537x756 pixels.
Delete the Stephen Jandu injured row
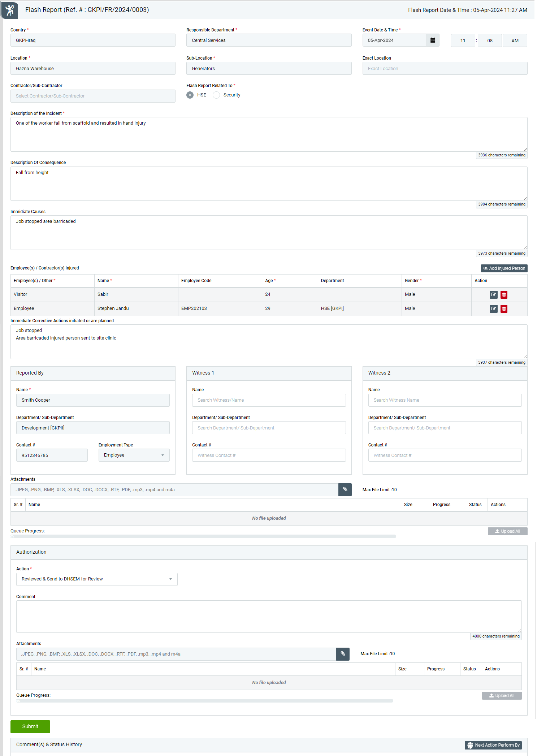point(504,309)
